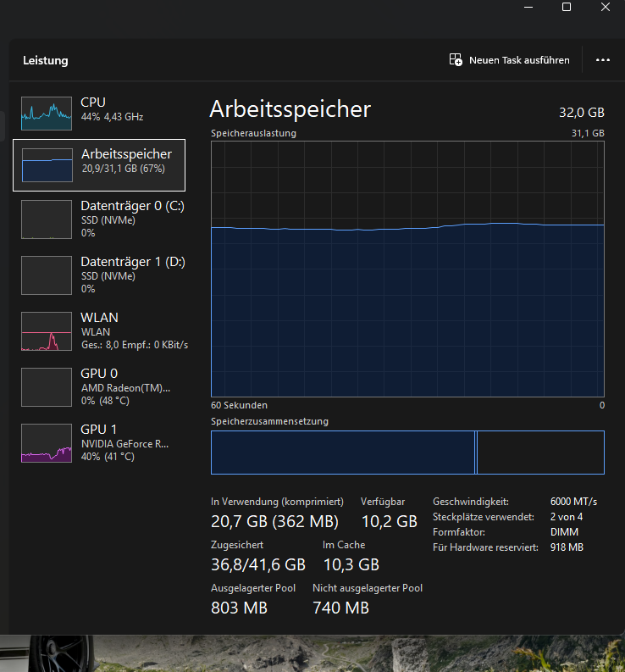Select Datenträger 0 (C:) entry

click(x=99, y=219)
